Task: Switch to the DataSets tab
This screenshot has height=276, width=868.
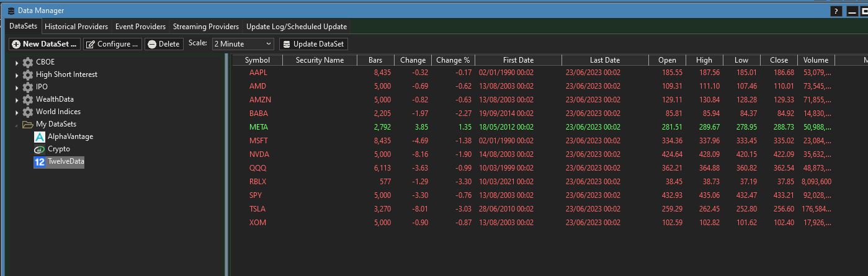Action: (x=23, y=26)
